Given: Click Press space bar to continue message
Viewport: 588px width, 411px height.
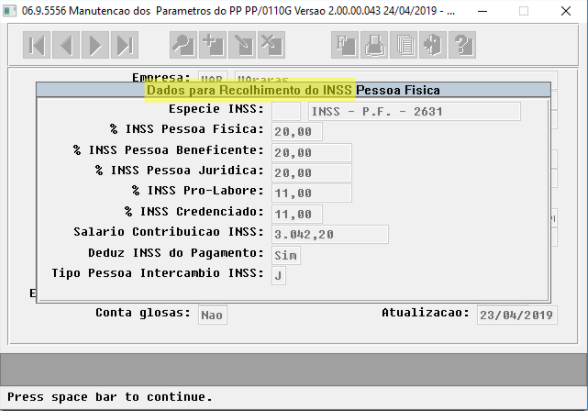Looking at the screenshot, I should tap(110, 397).
